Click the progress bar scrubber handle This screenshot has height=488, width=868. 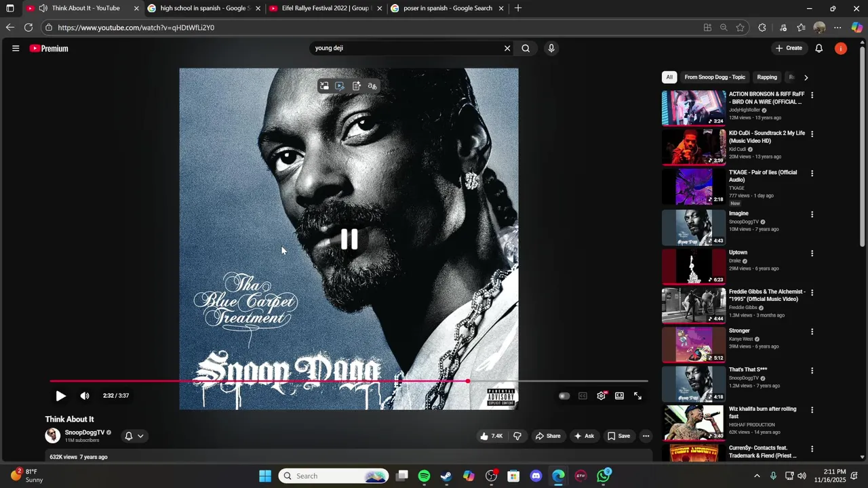[x=468, y=381]
